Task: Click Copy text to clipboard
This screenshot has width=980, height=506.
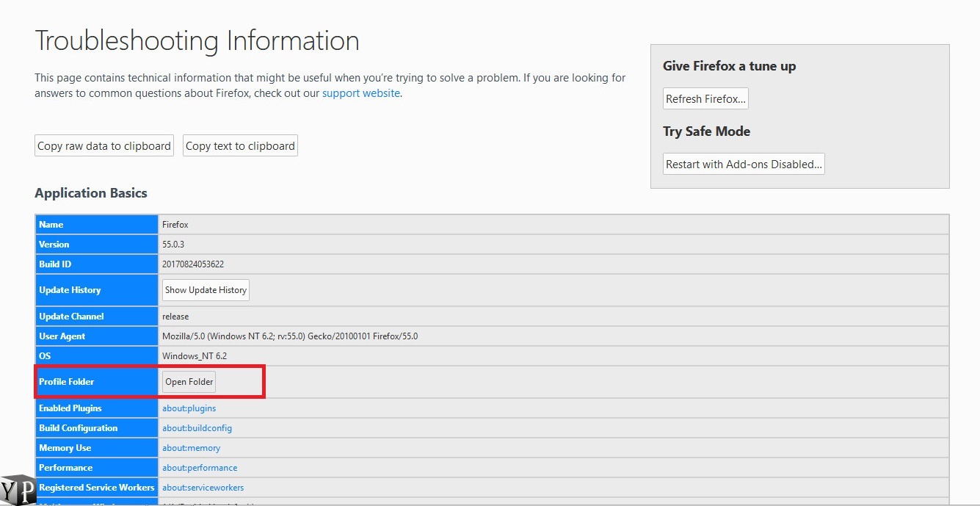Action: [x=240, y=145]
